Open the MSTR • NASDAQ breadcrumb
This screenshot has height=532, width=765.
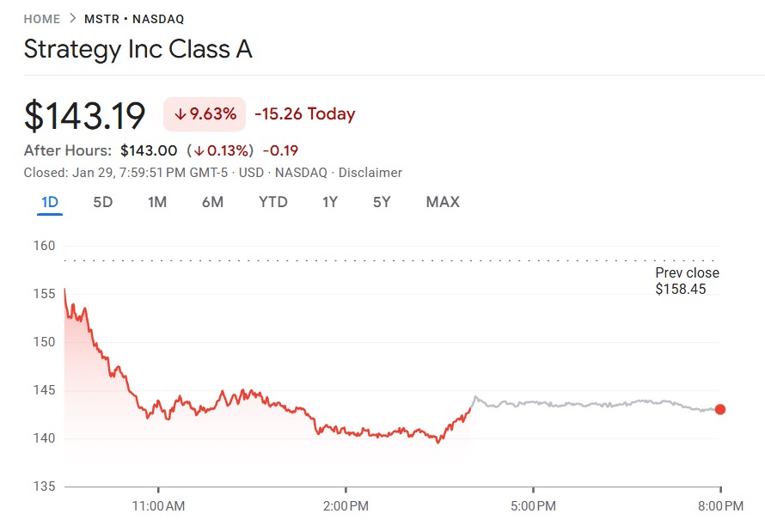click(x=134, y=19)
